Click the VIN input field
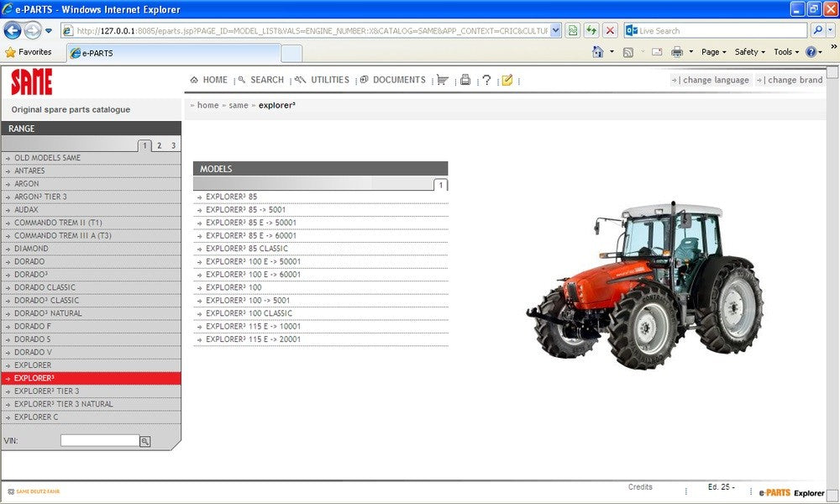 (x=99, y=440)
